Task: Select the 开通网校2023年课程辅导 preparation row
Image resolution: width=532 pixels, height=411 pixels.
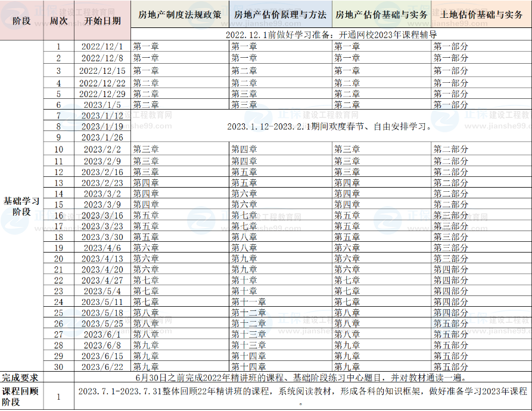Action: point(330,35)
